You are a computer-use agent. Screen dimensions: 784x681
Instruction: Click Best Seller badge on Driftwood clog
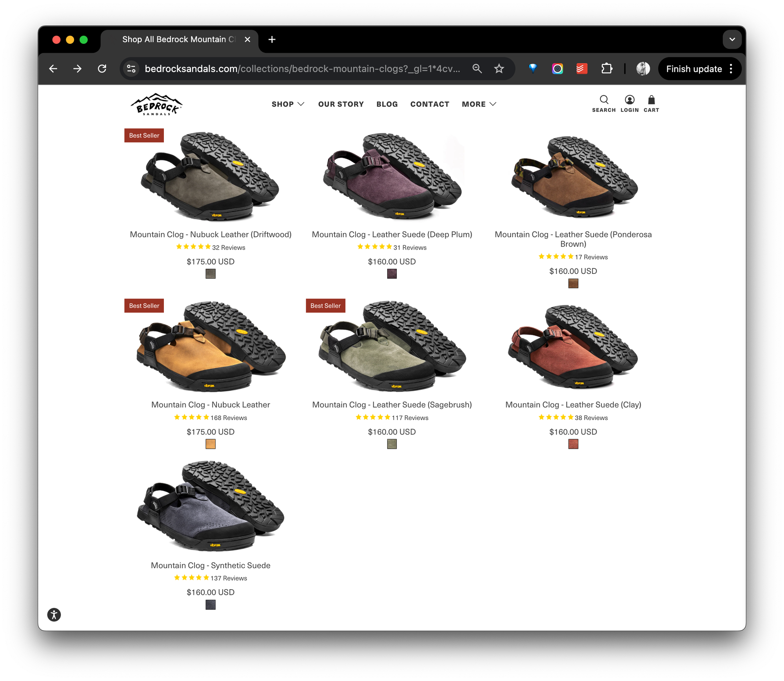144,136
